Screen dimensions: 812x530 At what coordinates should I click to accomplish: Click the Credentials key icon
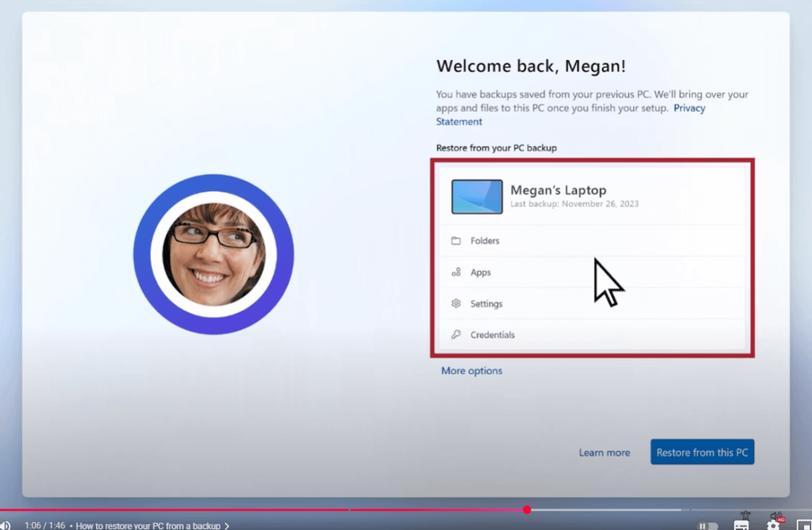coord(456,335)
